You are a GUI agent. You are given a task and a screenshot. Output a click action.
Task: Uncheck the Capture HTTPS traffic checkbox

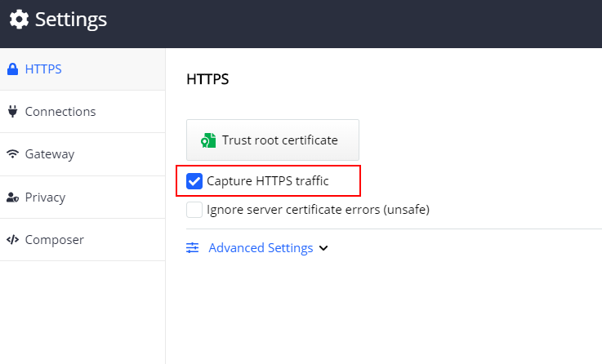click(x=194, y=181)
